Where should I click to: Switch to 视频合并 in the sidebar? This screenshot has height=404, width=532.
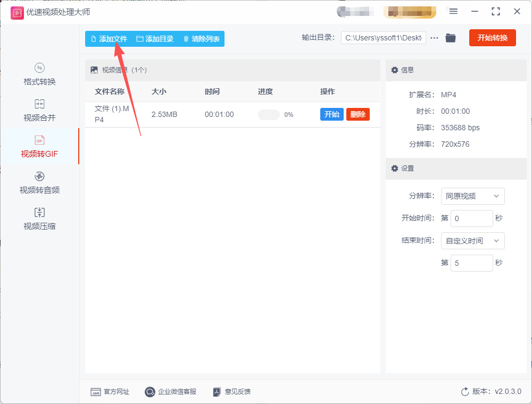39,111
